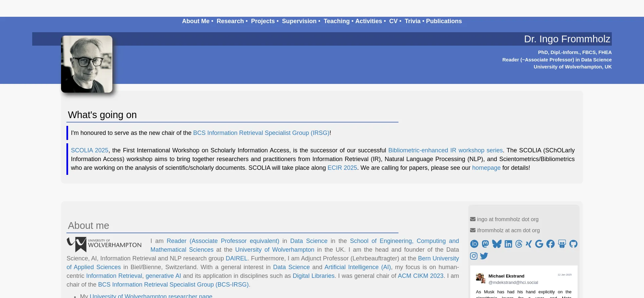Click the University of Wolverhampton logo
The image size is (644, 298).
[x=104, y=244]
